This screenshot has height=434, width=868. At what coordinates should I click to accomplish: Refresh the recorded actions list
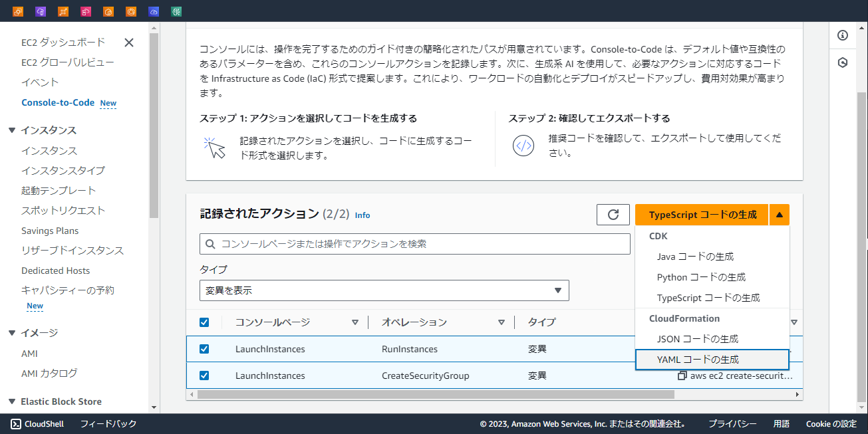tap(613, 215)
